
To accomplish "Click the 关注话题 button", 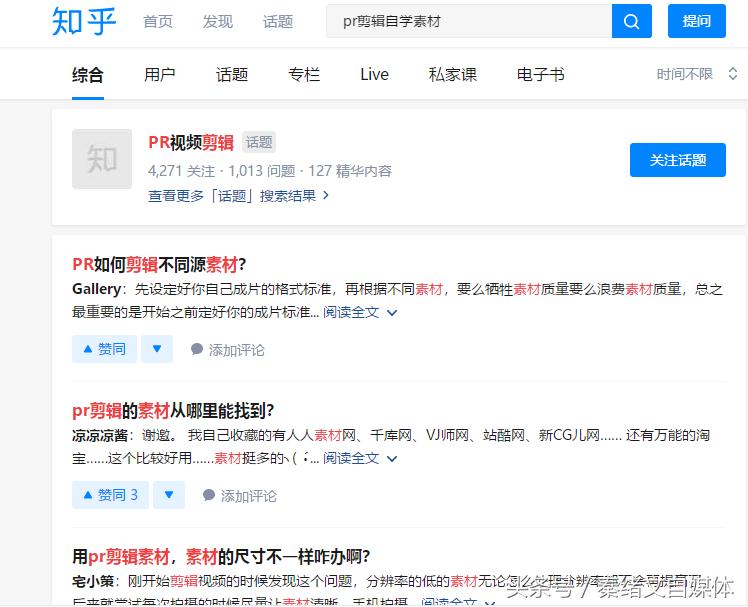I will click(678, 160).
